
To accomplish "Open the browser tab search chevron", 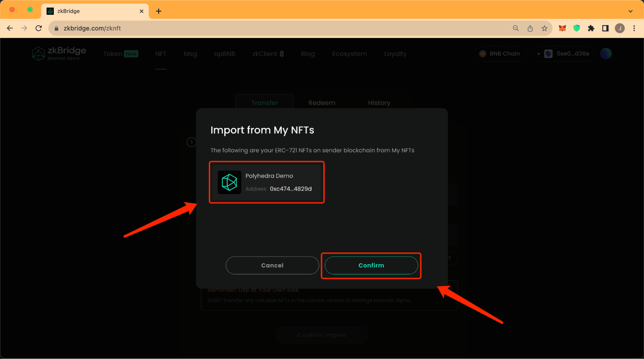I will coord(630,11).
